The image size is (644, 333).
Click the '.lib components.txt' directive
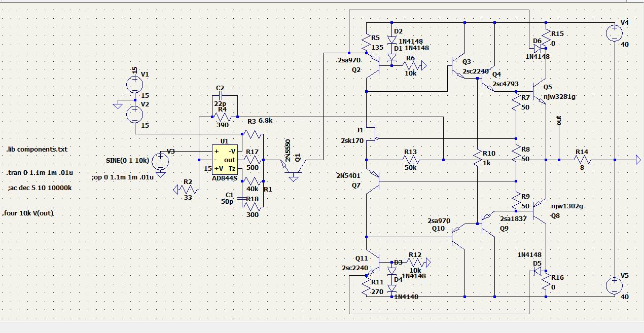tap(37, 150)
